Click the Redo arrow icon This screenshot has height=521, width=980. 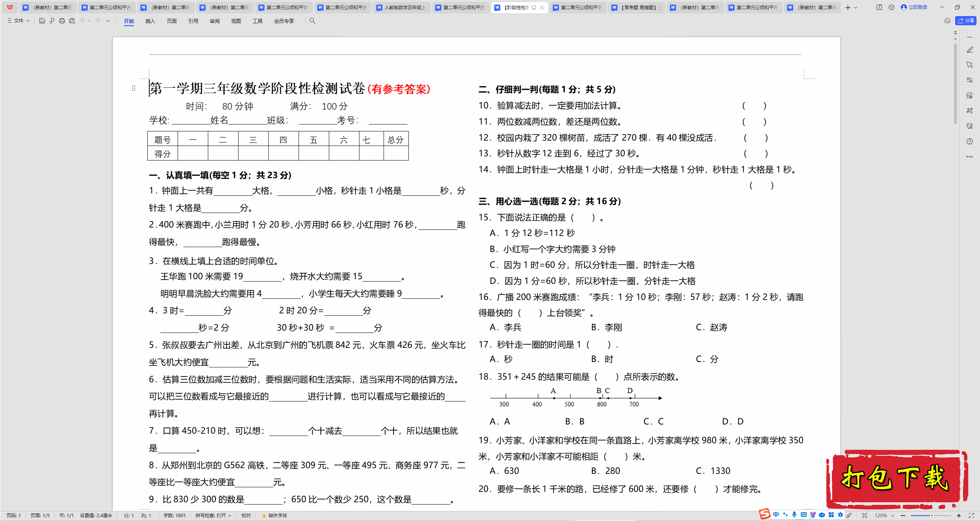tap(98, 21)
